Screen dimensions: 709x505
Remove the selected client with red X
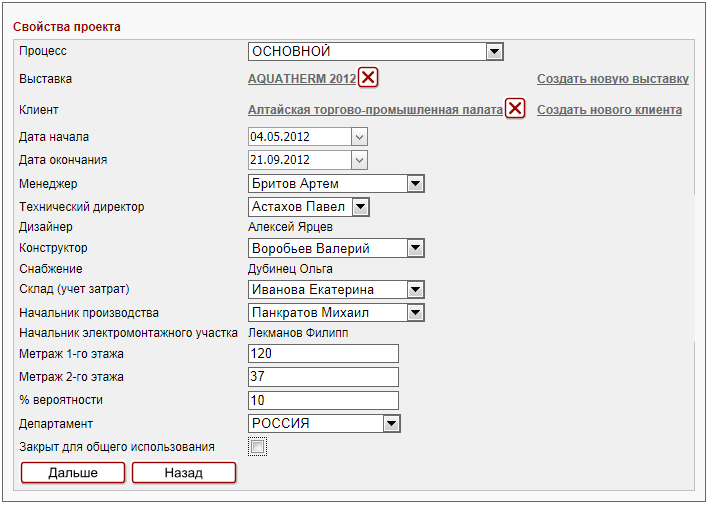pyautogui.click(x=515, y=109)
